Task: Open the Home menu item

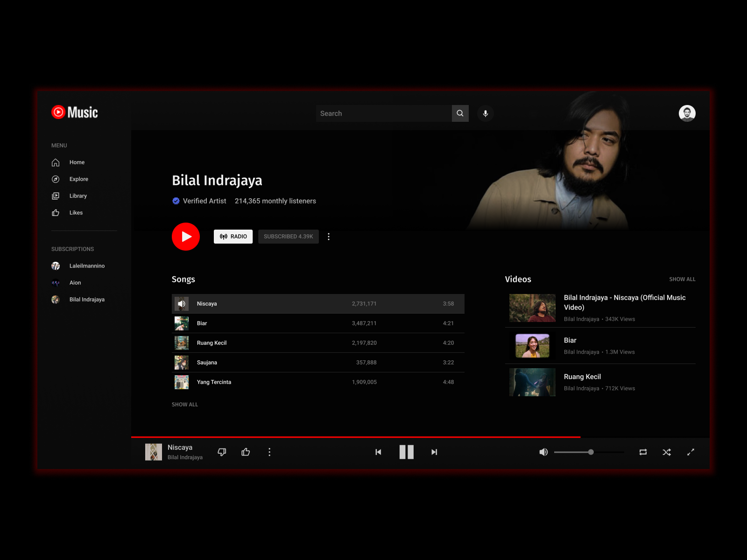Action: (77, 162)
